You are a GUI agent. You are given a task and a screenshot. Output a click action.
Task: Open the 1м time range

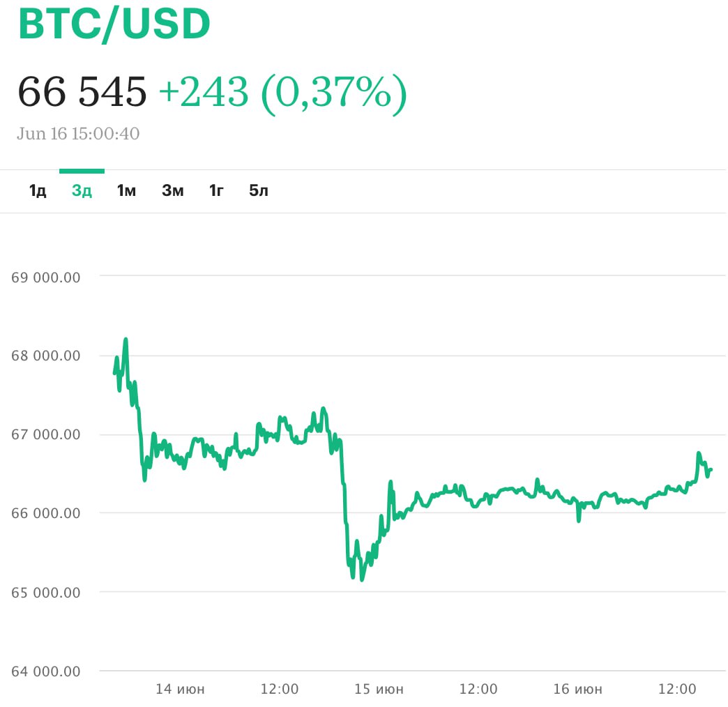coord(126,190)
